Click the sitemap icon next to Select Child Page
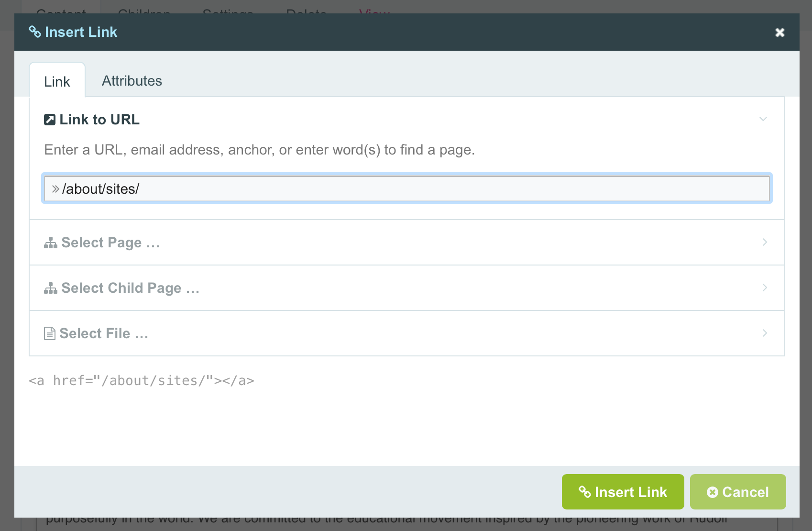Viewport: 812px width, 531px height. pyautogui.click(x=51, y=288)
